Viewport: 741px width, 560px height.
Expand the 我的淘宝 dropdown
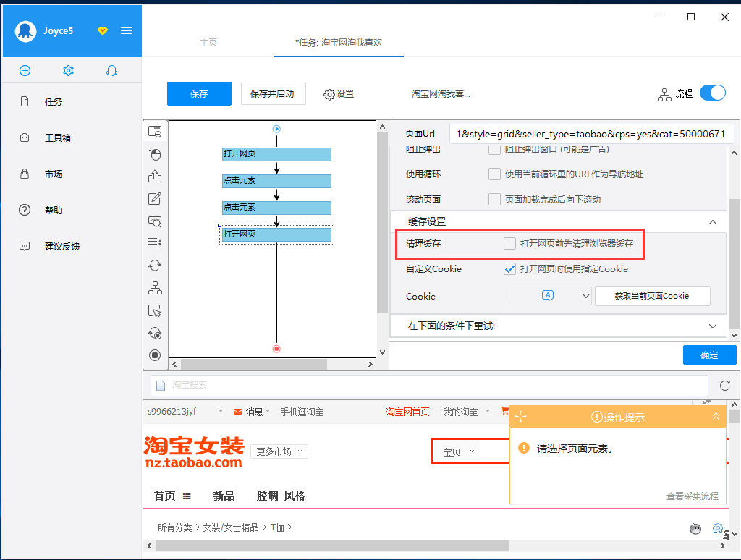tap(488, 411)
